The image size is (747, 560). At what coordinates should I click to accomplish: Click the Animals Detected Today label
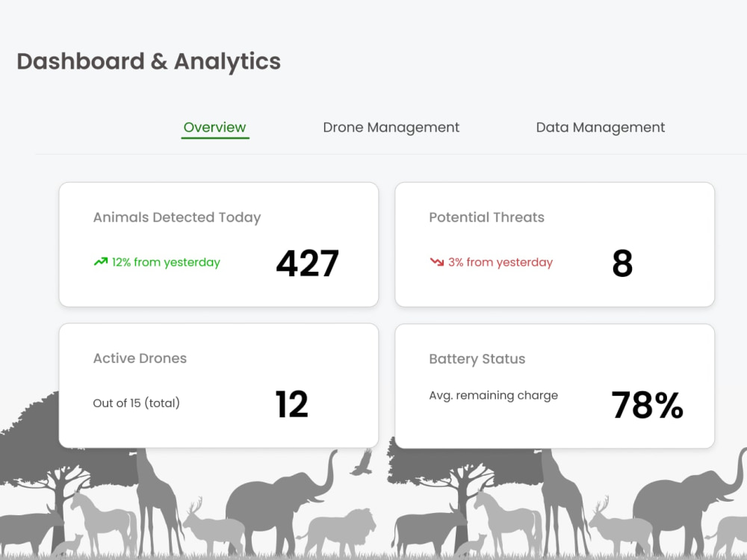pos(177,217)
